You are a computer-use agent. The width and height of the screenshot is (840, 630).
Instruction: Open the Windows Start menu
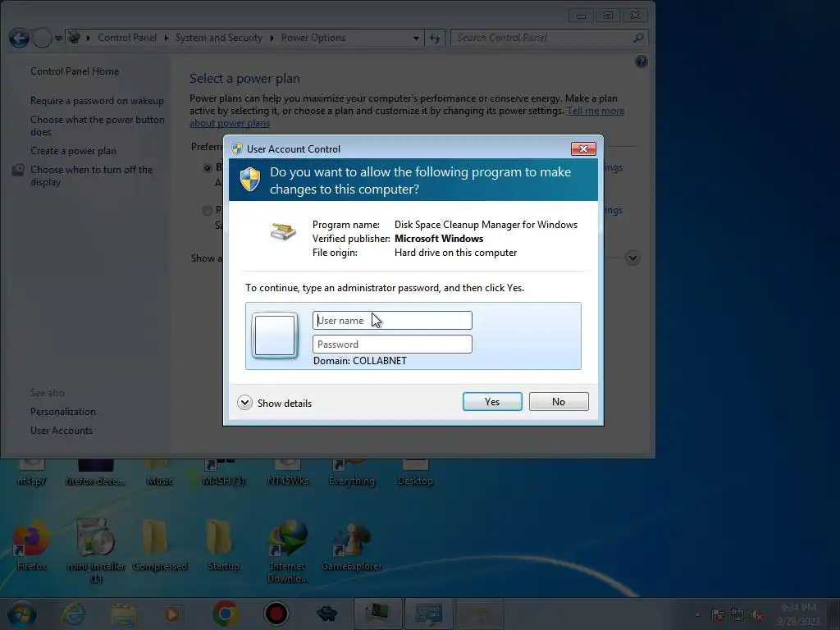tap(21, 614)
